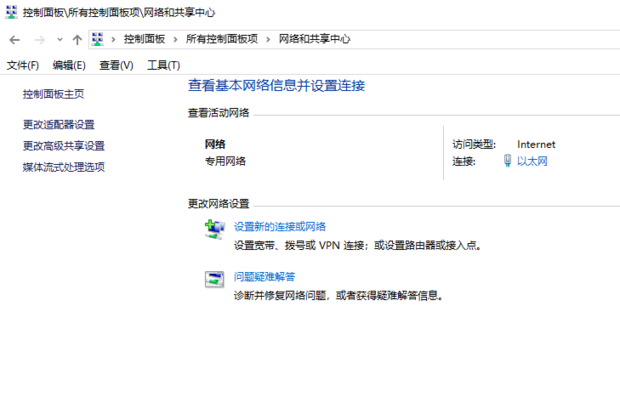Click the Back navigation arrow

pyautogui.click(x=15, y=40)
